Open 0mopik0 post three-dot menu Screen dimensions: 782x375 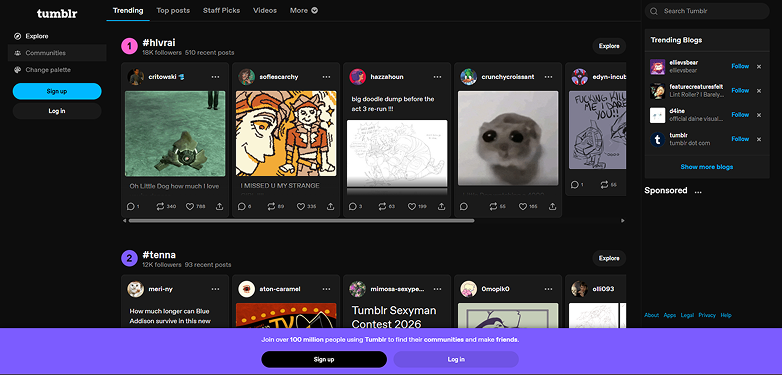coord(548,289)
